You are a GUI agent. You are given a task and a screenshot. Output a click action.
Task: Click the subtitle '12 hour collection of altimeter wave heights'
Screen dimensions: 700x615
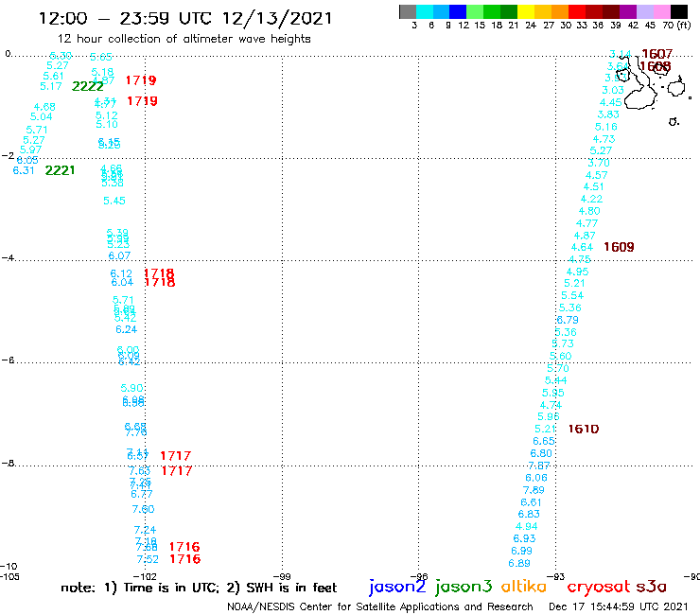184,39
